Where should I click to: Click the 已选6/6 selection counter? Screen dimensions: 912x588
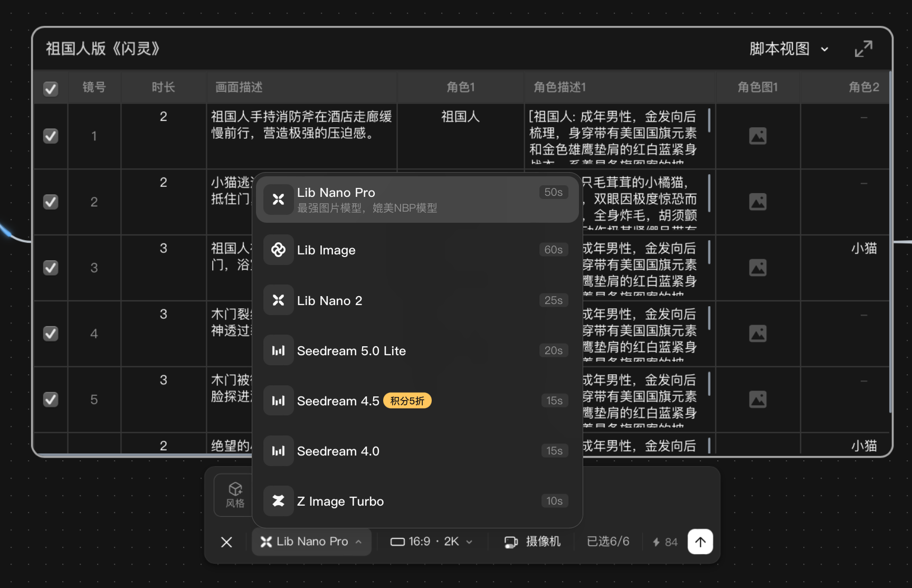pyautogui.click(x=608, y=542)
